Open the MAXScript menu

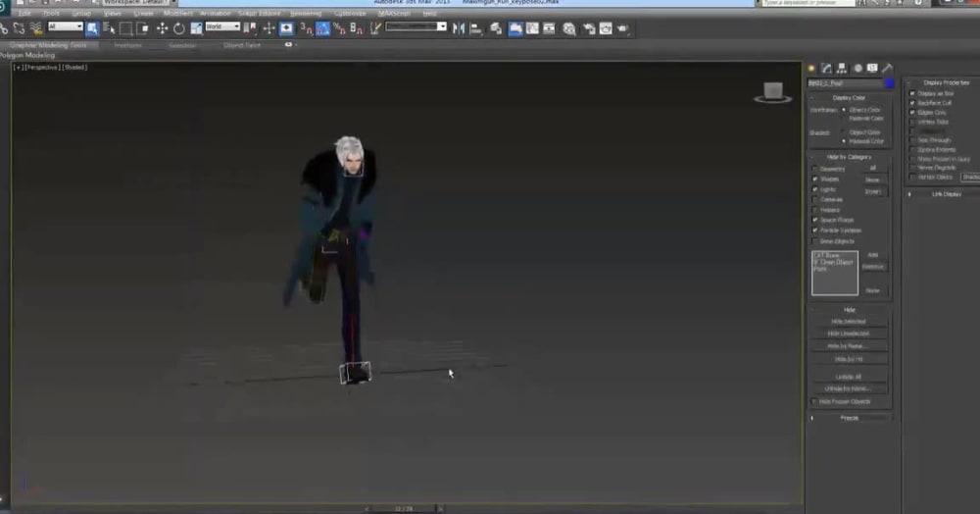click(394, 13)
